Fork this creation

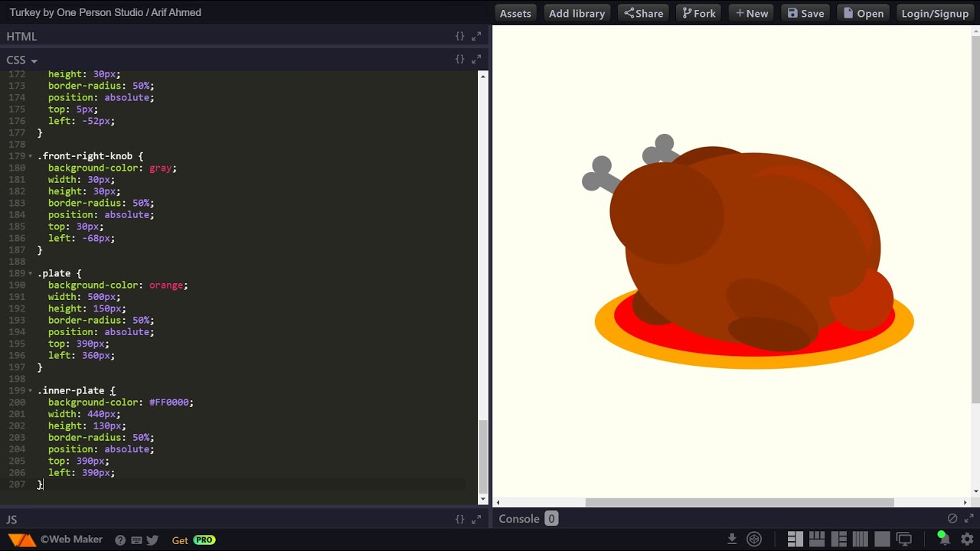698,13
